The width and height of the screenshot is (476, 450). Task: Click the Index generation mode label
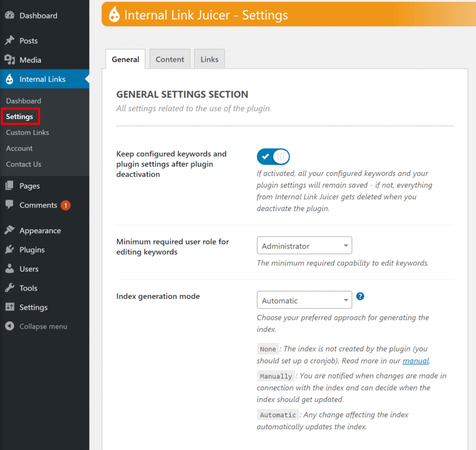[x=158, y=296]
